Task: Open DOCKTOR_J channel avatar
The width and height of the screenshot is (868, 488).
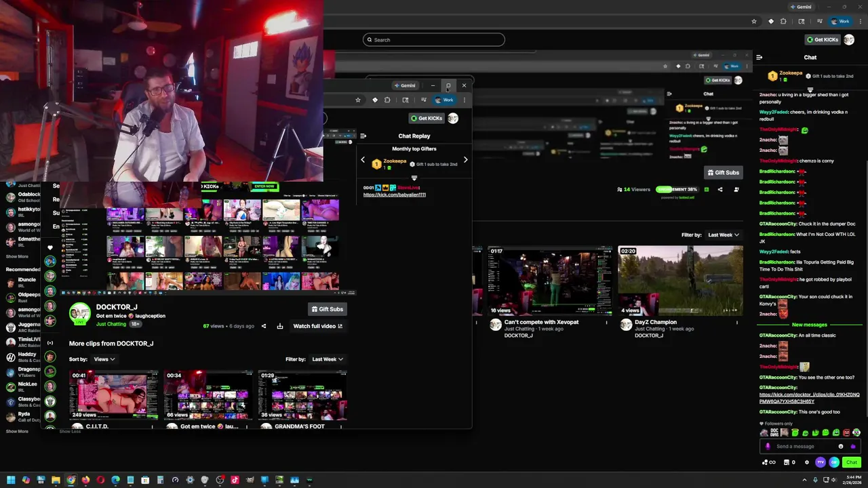Action: tap(80, 312)
